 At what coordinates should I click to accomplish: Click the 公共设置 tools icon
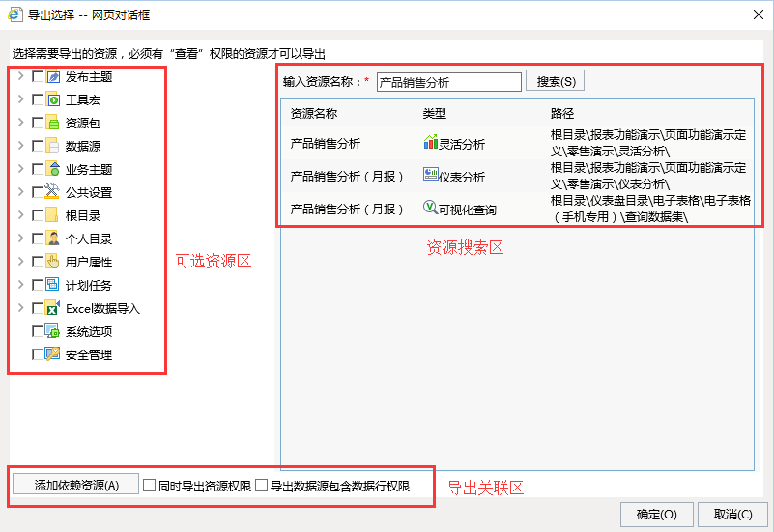(x=53, y=192)
